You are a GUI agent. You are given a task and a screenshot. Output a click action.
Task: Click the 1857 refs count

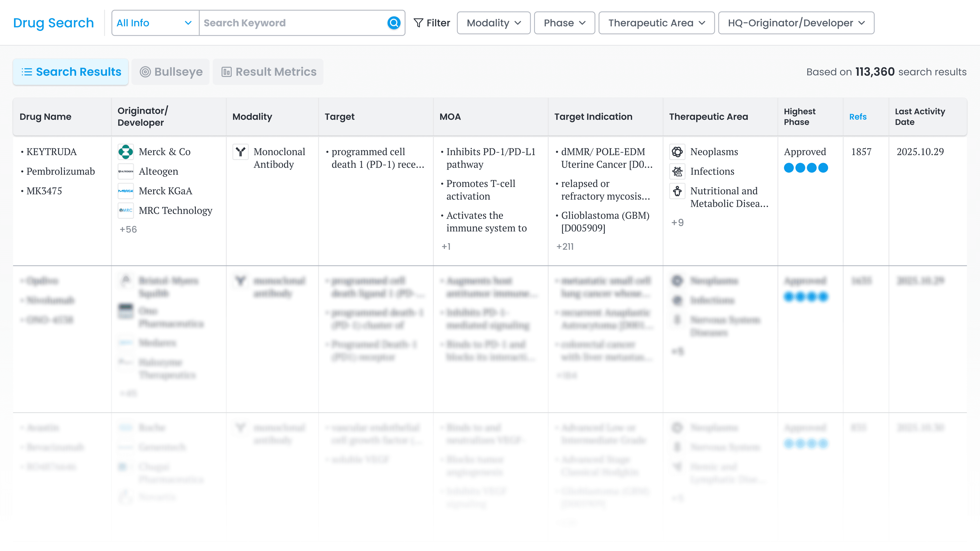coord(861,152)
